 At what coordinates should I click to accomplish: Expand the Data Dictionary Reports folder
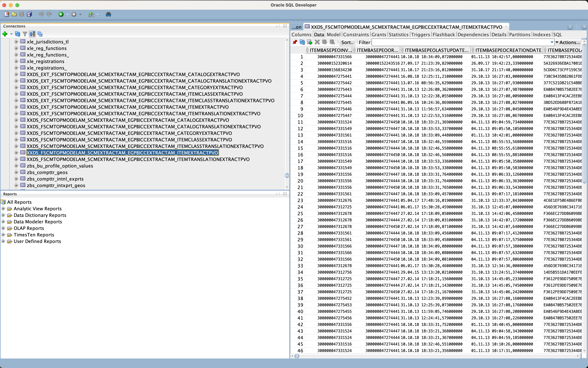[3, 215]
